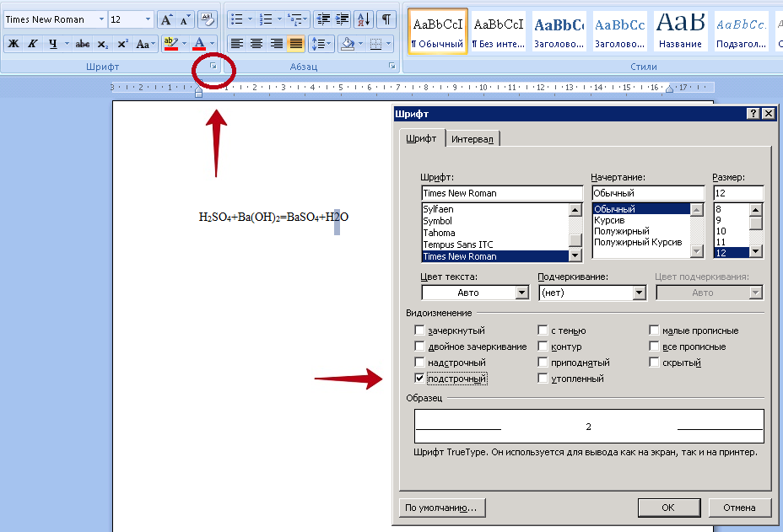Image resolution: width=783 pixels, height=532 pixels.
Task: Expand the Цвет текста dropdown
Action: 521,293
